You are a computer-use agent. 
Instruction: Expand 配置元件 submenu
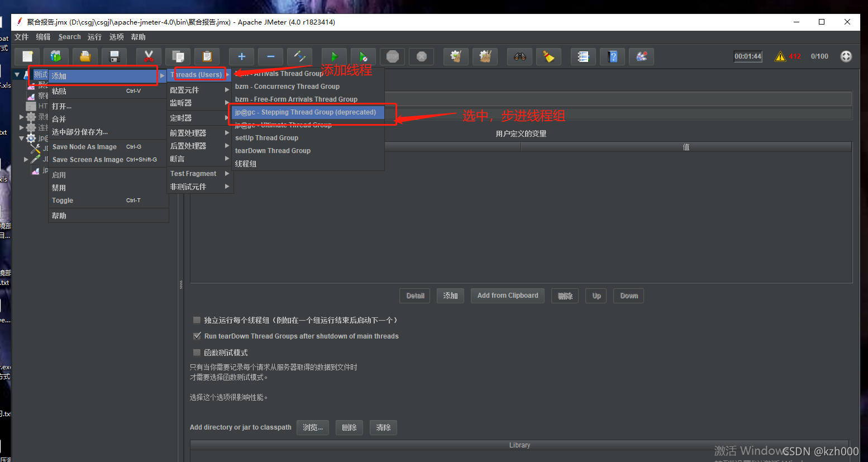pyautogui.click(x=200, y=90)
